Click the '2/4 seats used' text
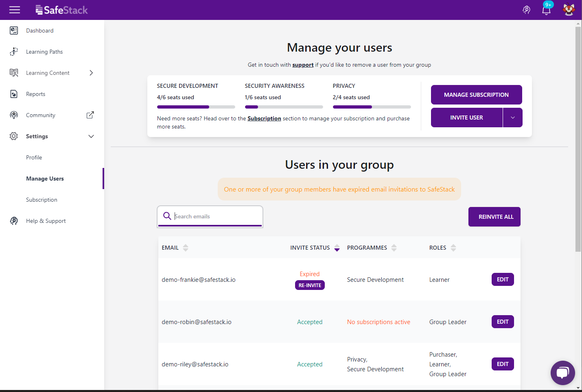 (x=351, y=97)
